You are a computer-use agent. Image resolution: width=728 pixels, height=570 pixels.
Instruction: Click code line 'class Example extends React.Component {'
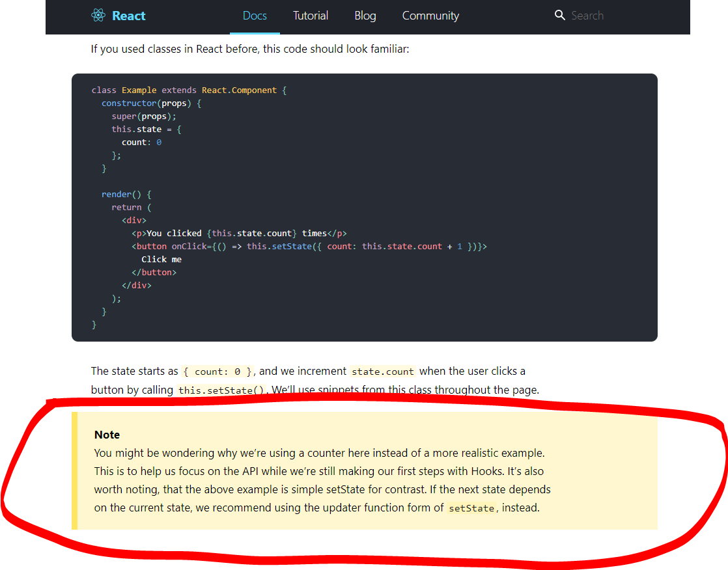coord(189,90)
